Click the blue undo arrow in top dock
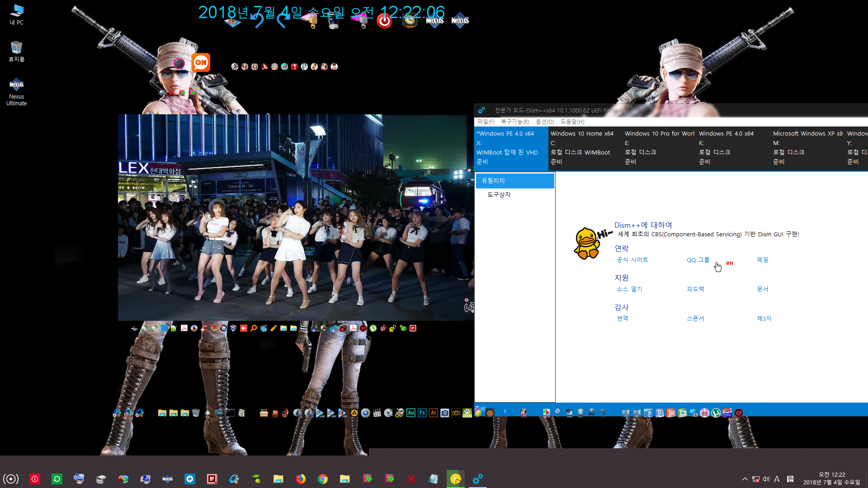 (258, 20)
